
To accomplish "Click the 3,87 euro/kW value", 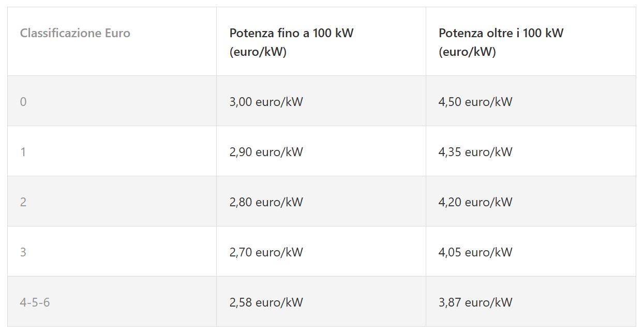I will 475,302.
